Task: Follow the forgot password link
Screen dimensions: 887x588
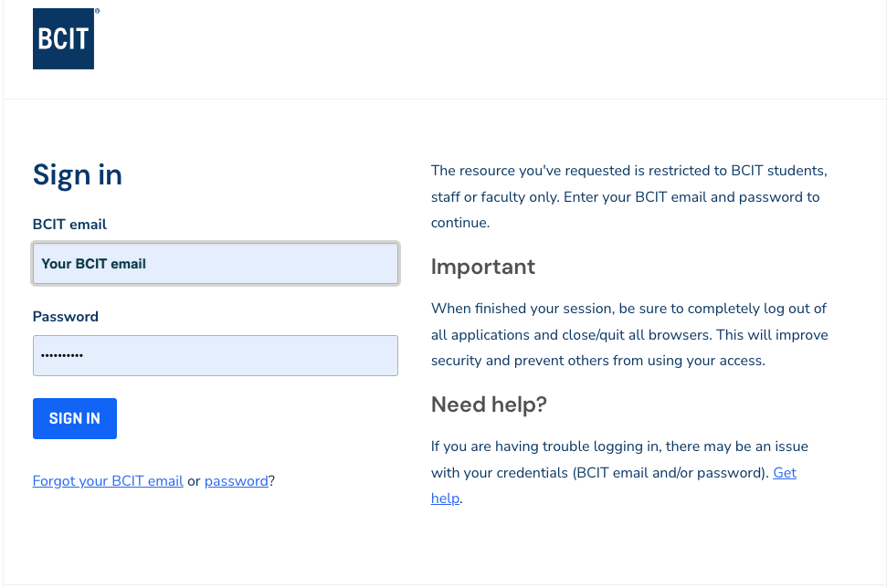Action: (236, 480)
